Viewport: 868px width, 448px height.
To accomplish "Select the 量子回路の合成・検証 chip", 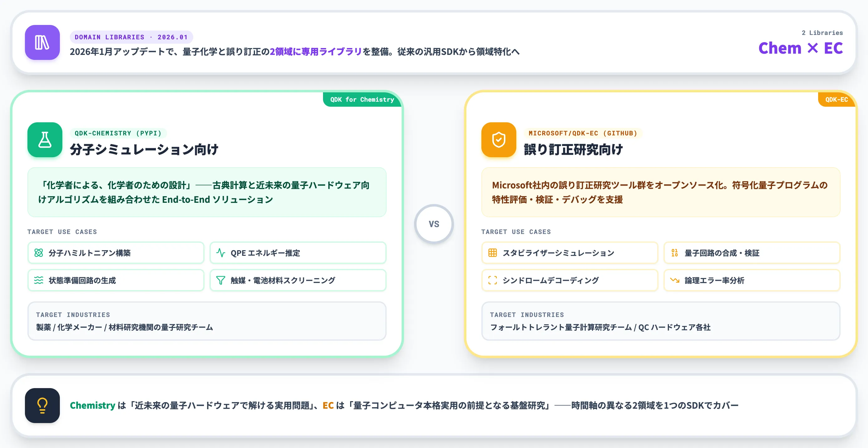I will point(752,253).
